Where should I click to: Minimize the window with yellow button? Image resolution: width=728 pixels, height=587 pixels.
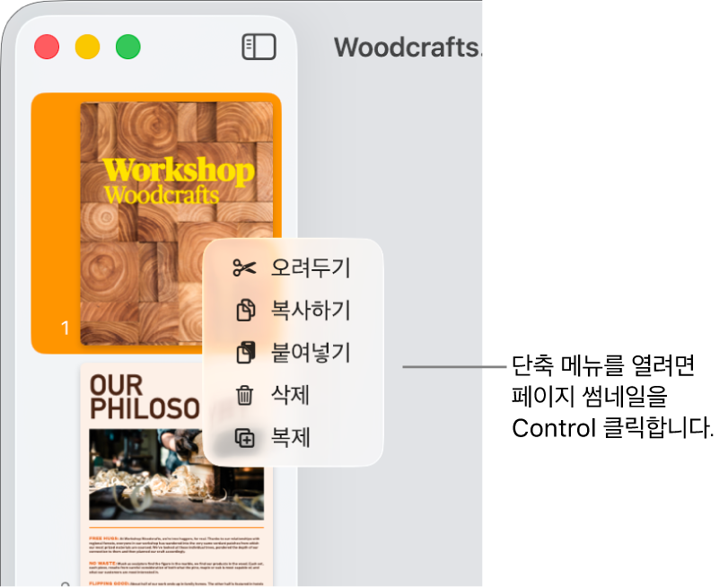point(87,47)
